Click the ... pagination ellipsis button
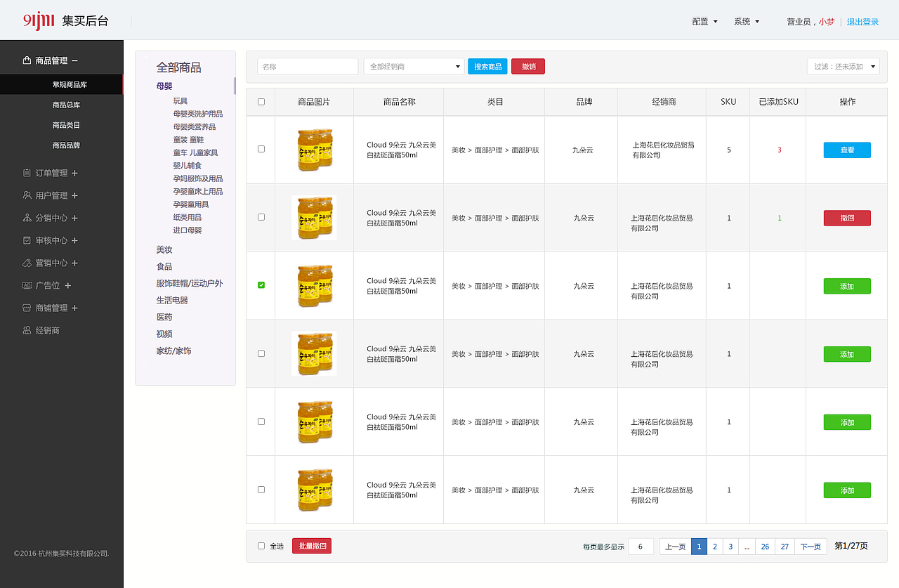 [x=747, y=546]
